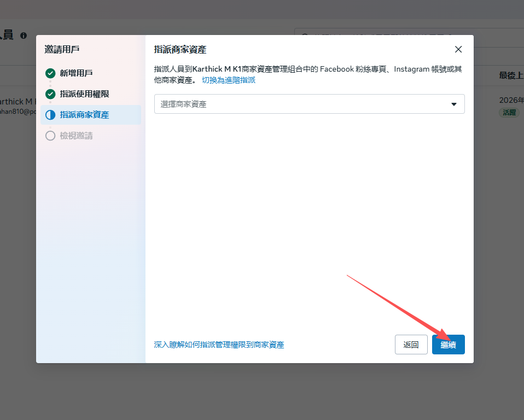Click the green checkmark icon beside 新增用戶
524x420 pixels.
coord(50,73)
